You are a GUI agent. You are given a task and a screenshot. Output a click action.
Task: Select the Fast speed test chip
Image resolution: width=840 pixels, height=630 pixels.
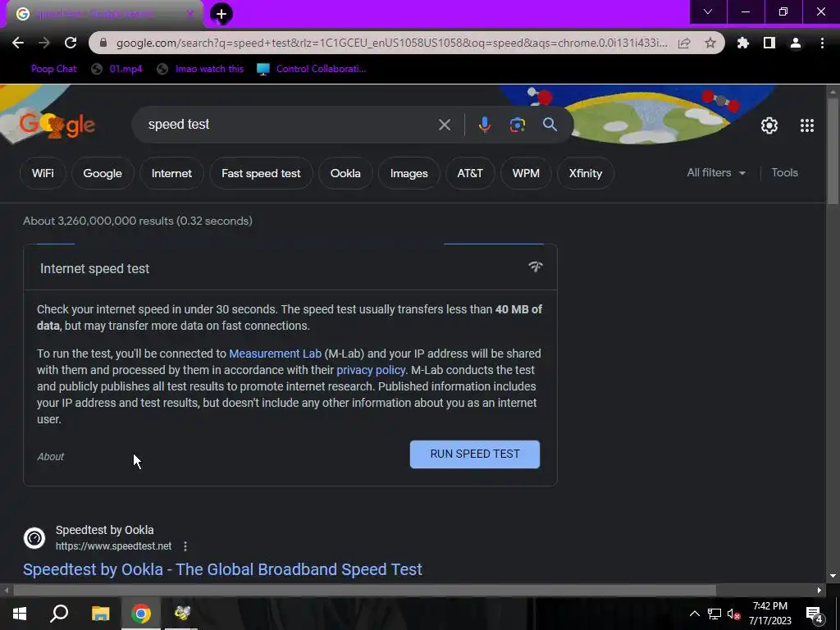pyautogui.click(x=261, y=173)
